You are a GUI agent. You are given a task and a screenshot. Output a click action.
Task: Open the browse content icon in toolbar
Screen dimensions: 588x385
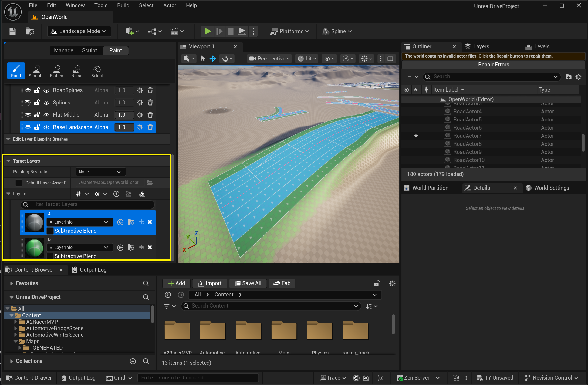30,31
